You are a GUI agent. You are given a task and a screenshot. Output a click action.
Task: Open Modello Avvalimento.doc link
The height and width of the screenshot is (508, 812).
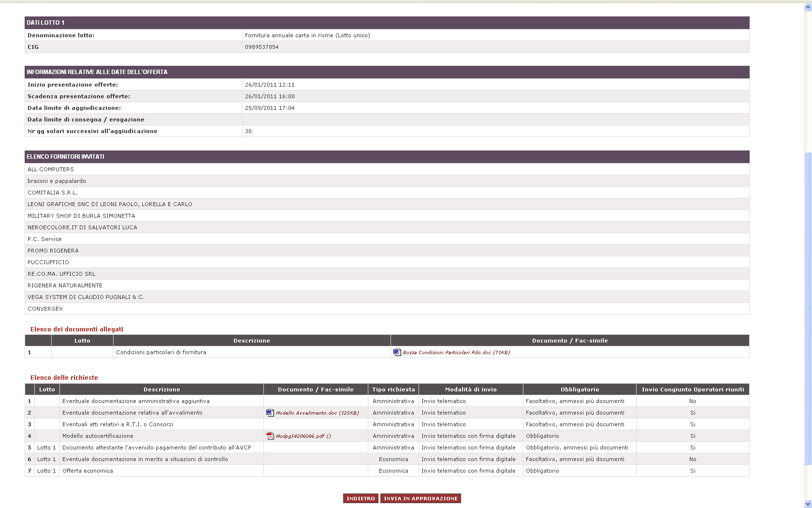pyautogui.click(x=317, y=413)
